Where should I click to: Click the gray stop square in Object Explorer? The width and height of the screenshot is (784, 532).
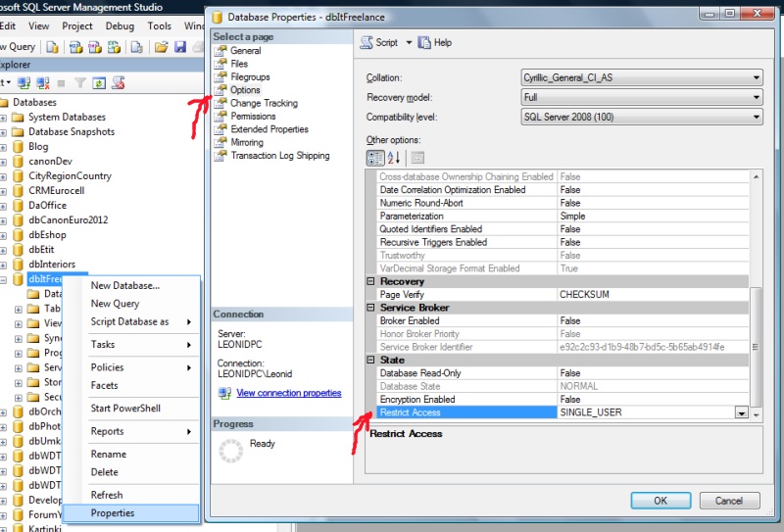[61, 83]
